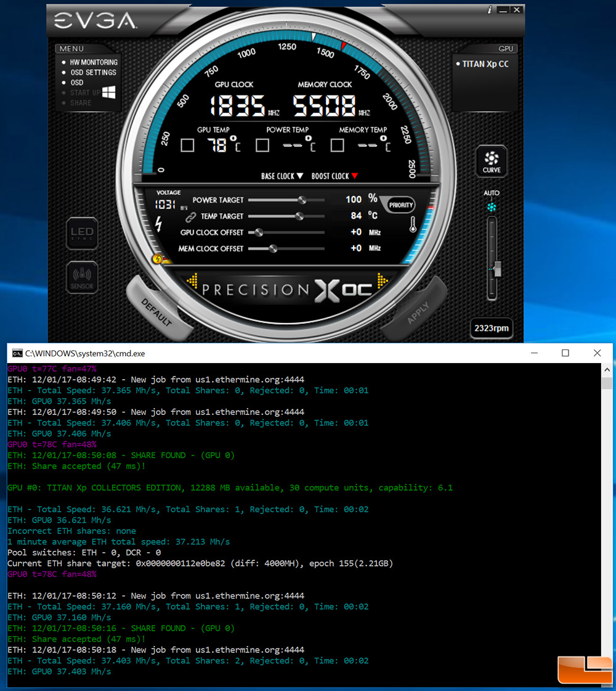The image size is (616, 691).
Task: Click the 'Current ETH share target' line
Action: pos(200,563)
